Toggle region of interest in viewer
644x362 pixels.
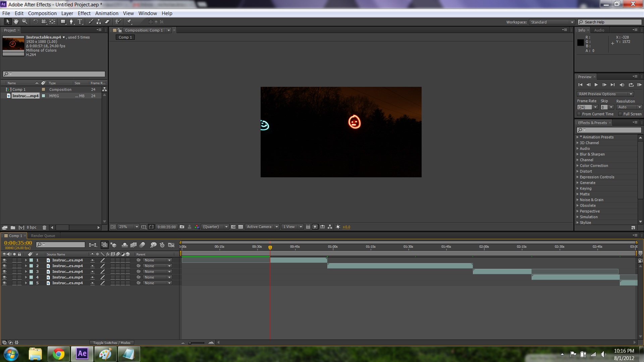click(x=151, y=227)
